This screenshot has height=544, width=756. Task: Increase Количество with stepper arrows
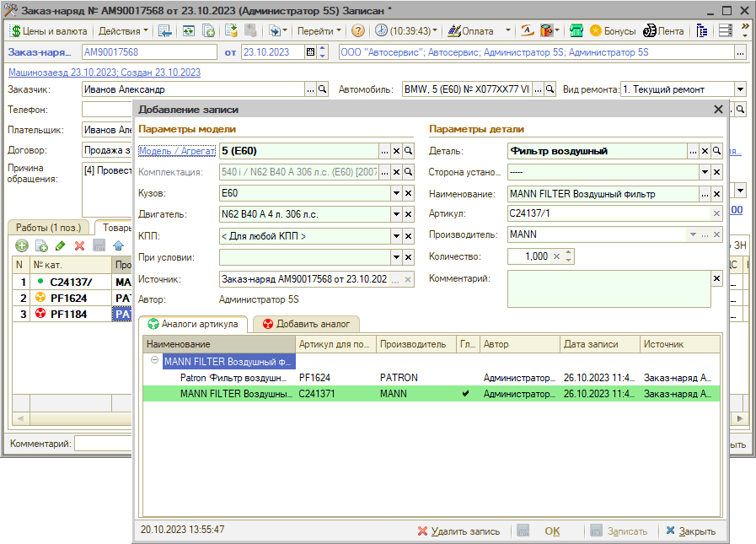(569, 253)
